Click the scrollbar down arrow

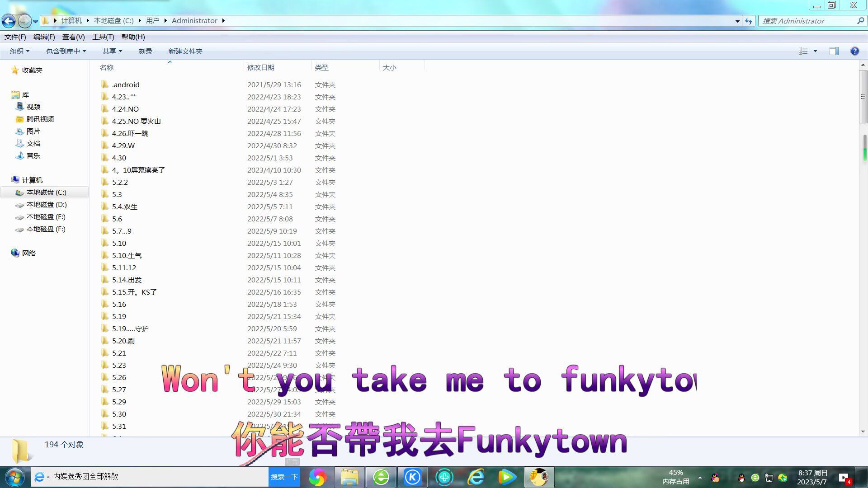tap(863, 432)
